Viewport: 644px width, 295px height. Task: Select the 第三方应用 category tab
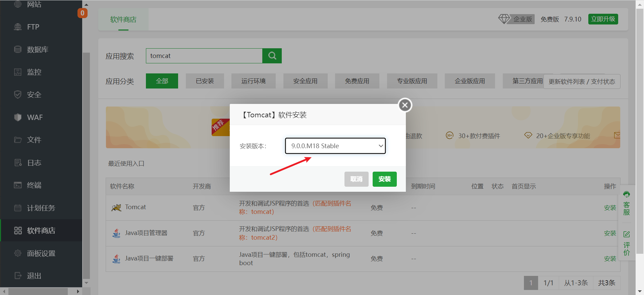(x=523, y=81)
